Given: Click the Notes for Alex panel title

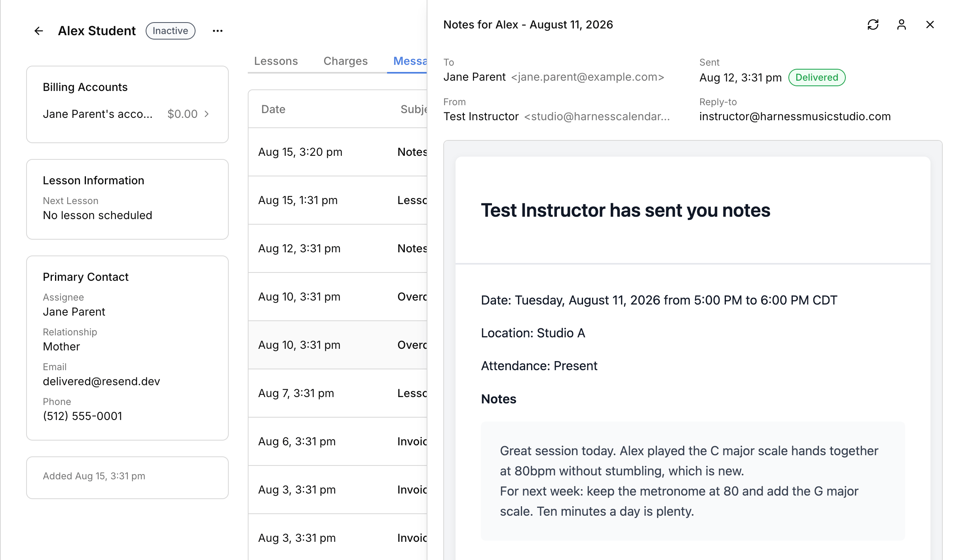Looking at the screenshot, I should tap(528, 25).
